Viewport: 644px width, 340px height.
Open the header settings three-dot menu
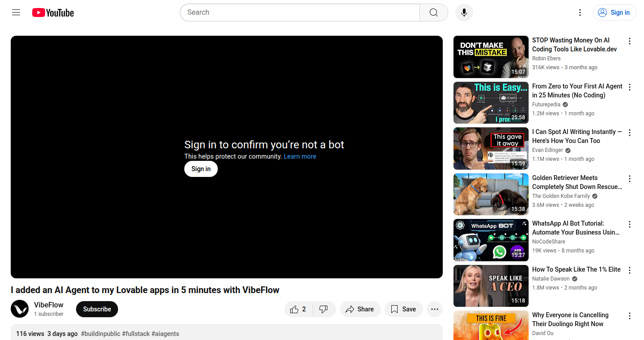(x=580, y=13)
